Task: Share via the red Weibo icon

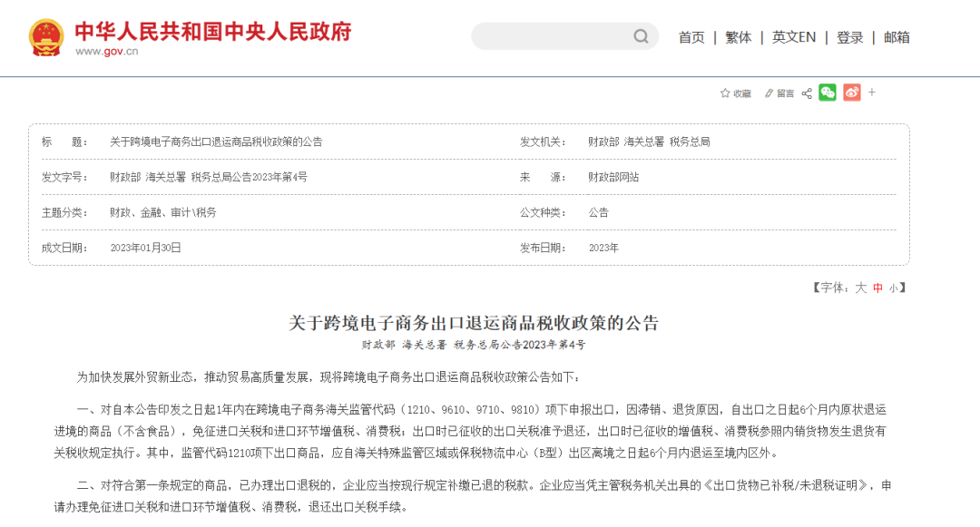Action: point(852,93)
